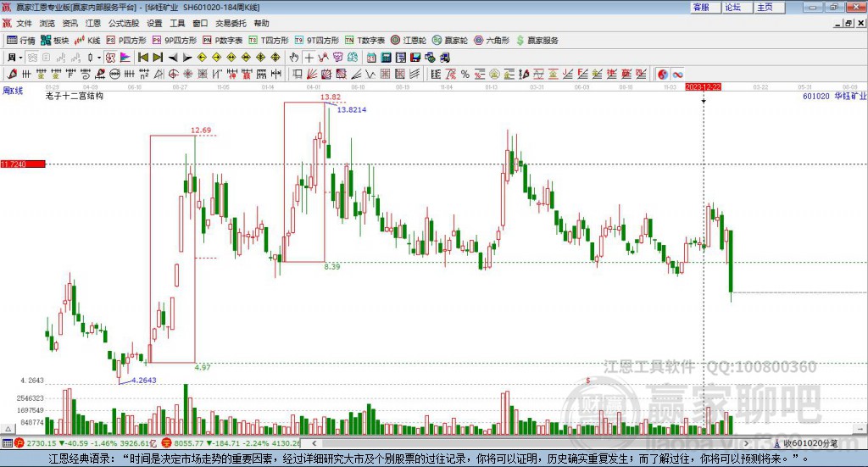Open the 行情 market quotes view

pyautogui.click(x=21, y=41)
